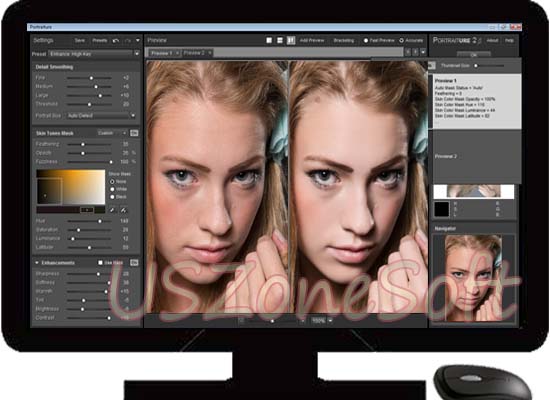The height and width of the screenshot is (400, 550).
Task: Click the Warmth slider
Action: point(89,292)
